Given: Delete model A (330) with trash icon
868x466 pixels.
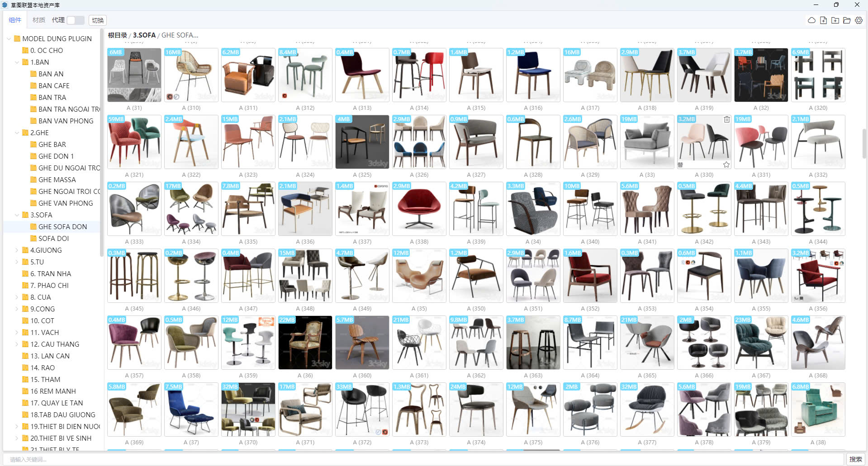Looking at the screenshot, I should coord(726,120).
